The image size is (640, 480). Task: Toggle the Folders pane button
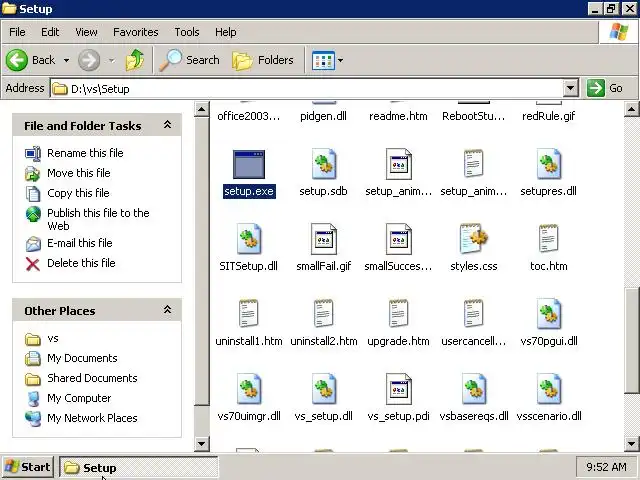pos(263,60)
